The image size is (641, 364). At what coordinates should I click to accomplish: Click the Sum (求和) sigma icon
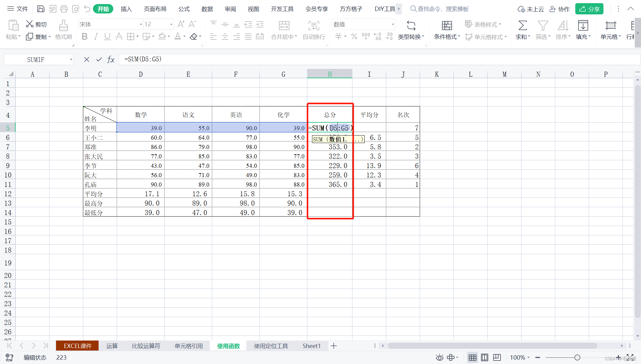(522, 25)
